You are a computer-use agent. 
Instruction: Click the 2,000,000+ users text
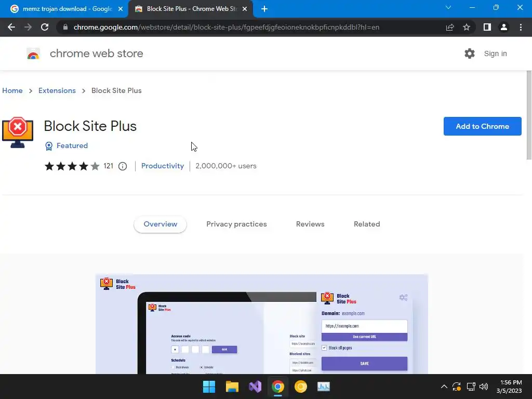(x=226, y=166)
